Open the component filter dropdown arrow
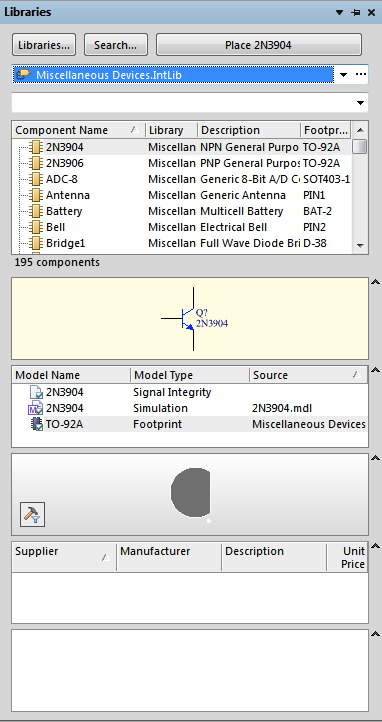 click(361, 103)
